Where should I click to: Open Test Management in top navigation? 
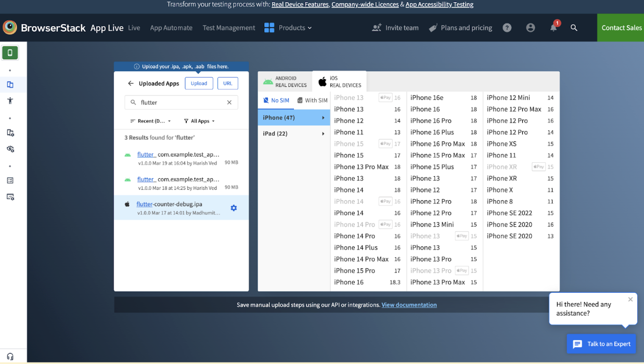pos(229,28)
